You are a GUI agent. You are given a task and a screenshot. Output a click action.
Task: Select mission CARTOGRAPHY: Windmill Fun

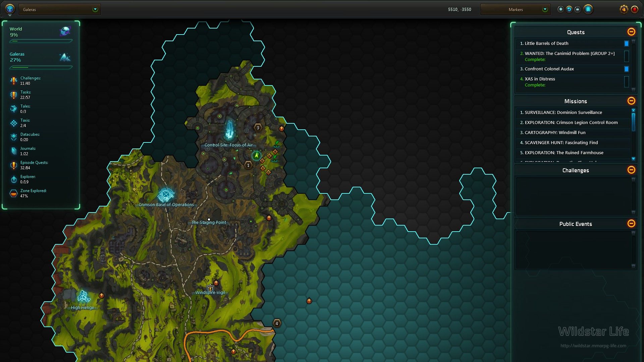click(x=573, y=133)
